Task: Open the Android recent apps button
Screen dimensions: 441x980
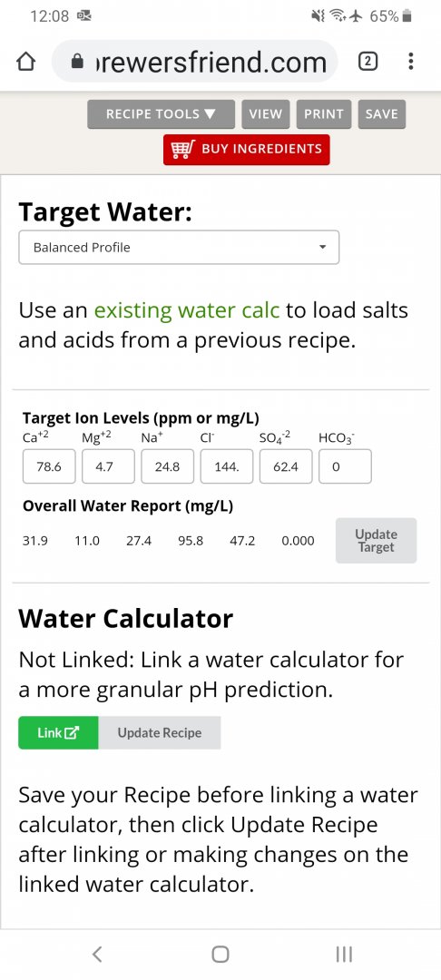Action: coord(344,954)
